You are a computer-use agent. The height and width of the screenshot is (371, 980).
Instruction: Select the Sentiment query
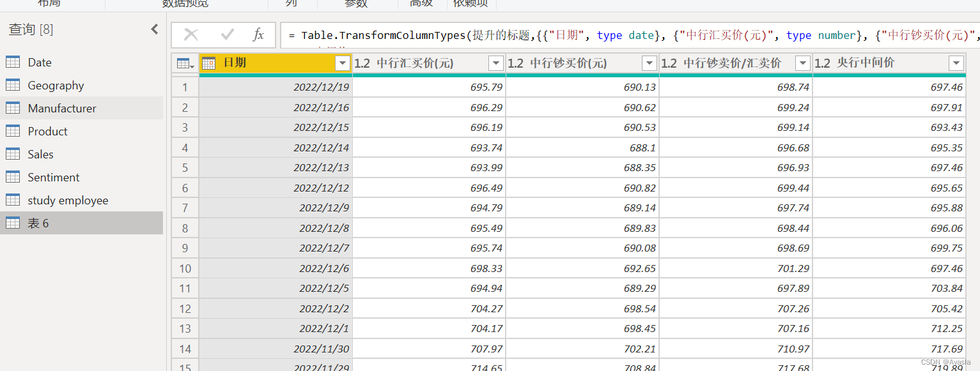pyautogui.click(x=82, y=177)
